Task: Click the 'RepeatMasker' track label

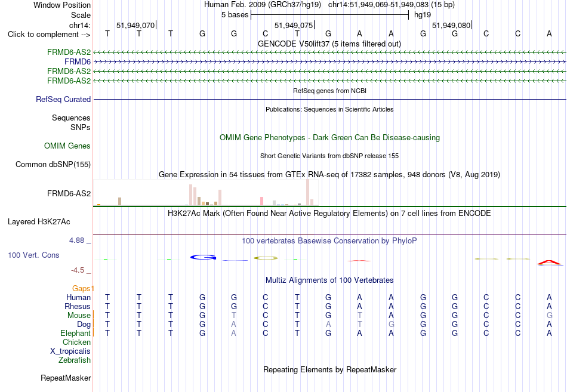Action: click(66, 378)
